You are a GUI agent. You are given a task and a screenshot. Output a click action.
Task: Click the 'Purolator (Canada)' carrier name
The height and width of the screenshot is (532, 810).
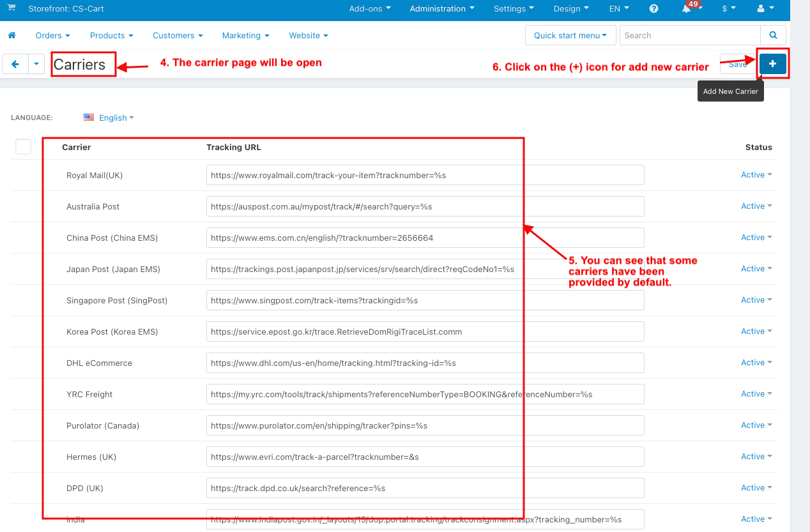[x=103, y=425]
